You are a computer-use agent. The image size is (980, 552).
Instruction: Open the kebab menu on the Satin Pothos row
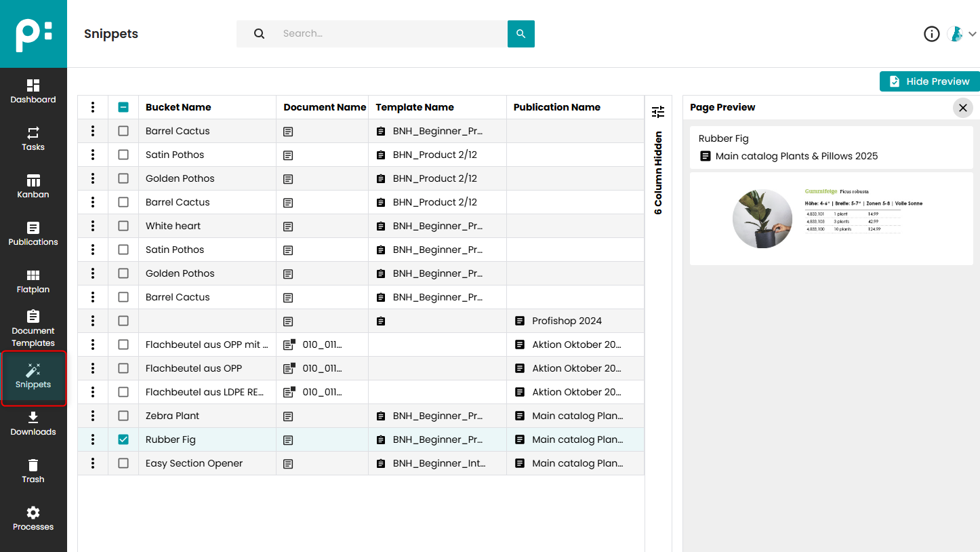coord(92,154)
